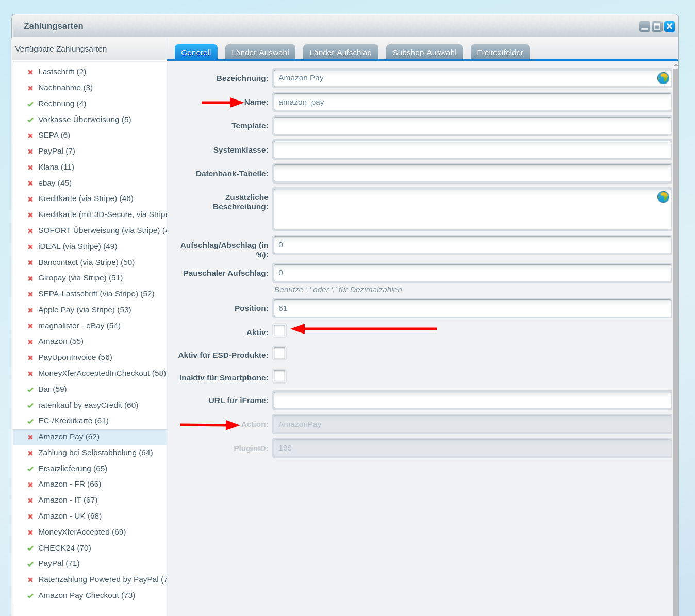Click red X icon beside Lastschrift (2)
Viewport: 695px width, 616px height.
pyautogui.click(x=30, y=72)
